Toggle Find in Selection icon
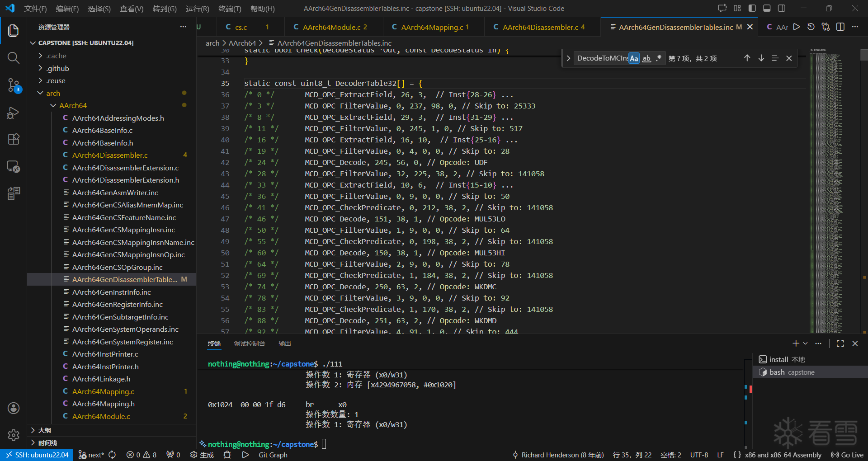 click(775, 58)
